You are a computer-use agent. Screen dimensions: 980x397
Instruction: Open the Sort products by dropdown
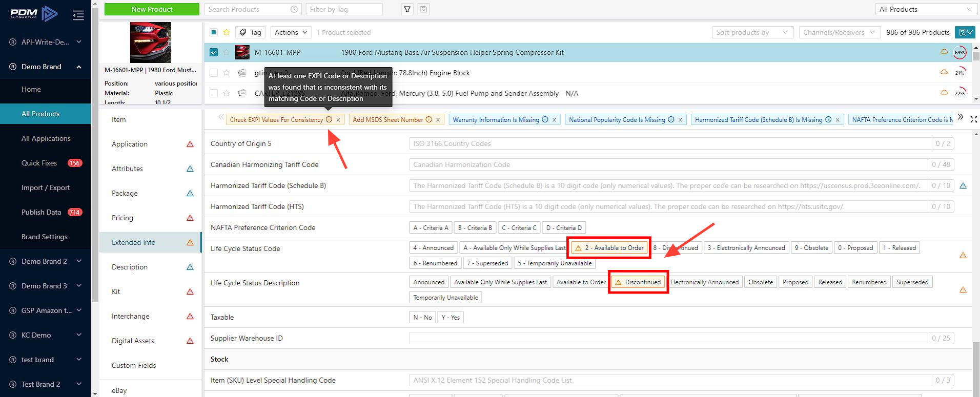click(x=752, y=32)
